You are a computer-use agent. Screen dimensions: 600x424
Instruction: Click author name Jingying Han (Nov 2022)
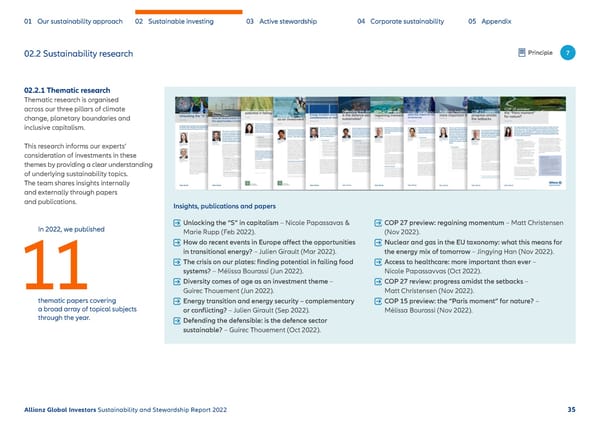click(513, 252)
